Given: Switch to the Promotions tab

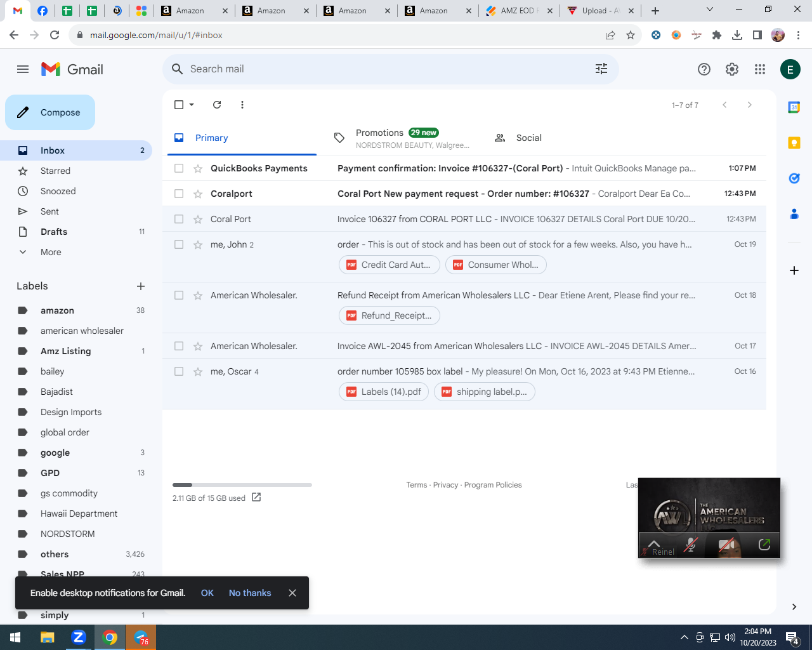Looking at the screenshot, I should (x=401, y=138).
